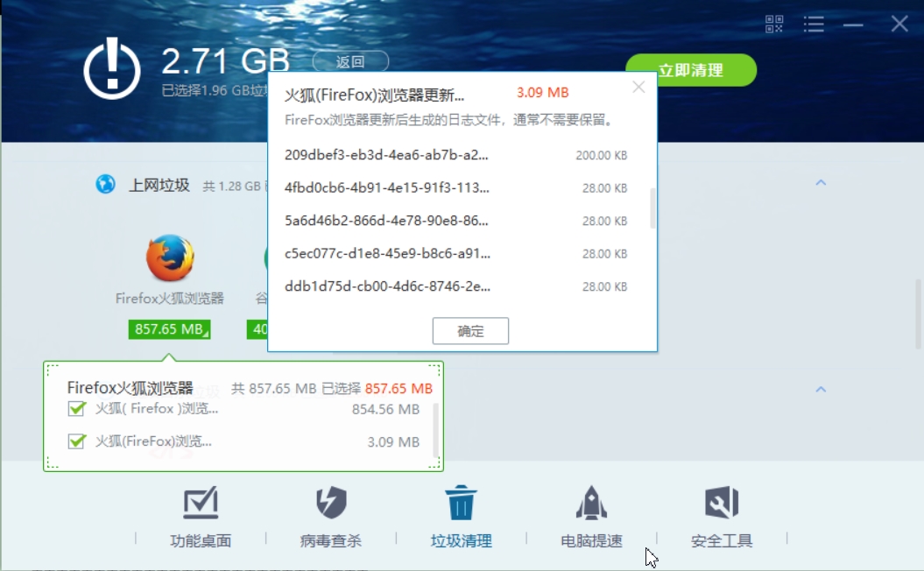Switch to 安全工具 tab label

[x=722, y=540]
